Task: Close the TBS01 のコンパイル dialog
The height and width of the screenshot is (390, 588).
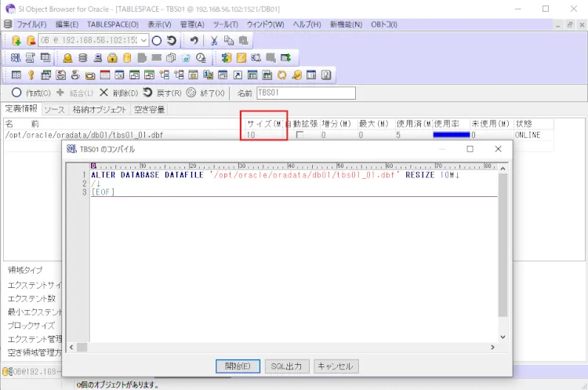Action: point(498,149)
